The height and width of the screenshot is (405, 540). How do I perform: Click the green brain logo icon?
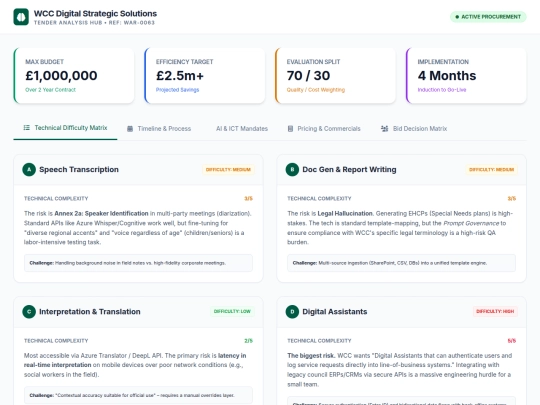tap(21, 17)
